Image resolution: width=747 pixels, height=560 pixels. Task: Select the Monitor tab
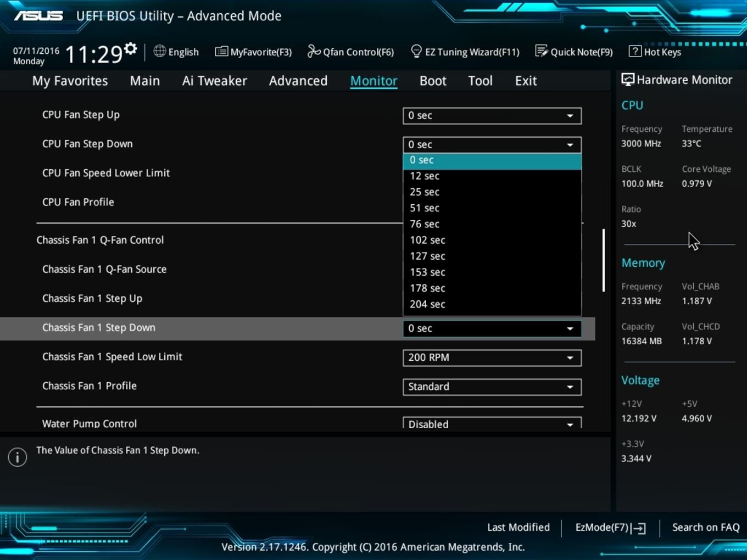[x=374, y=81]
